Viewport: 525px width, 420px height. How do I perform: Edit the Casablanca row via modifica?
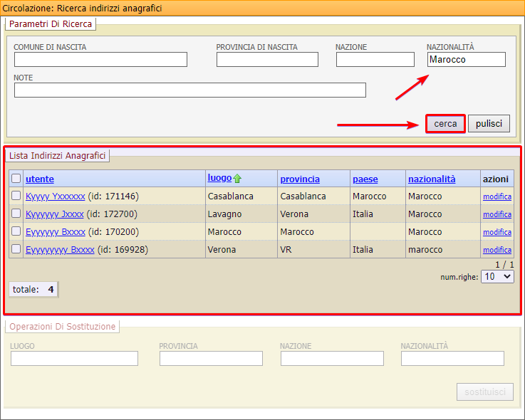point(497,196)
